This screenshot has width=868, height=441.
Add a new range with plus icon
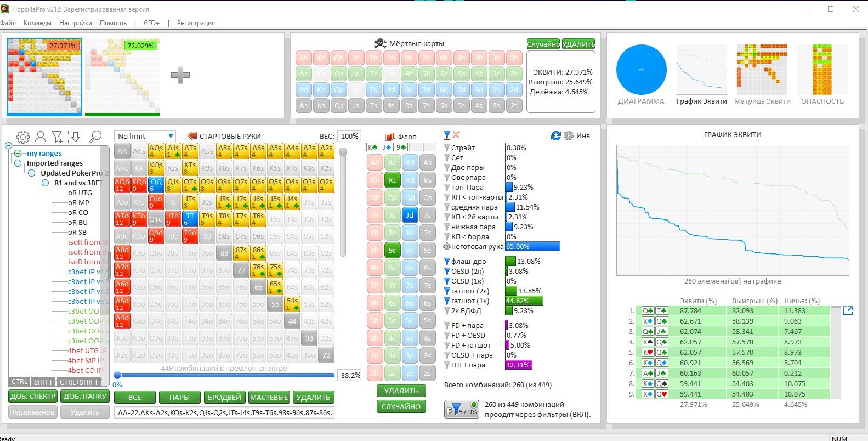pos(180,75)
